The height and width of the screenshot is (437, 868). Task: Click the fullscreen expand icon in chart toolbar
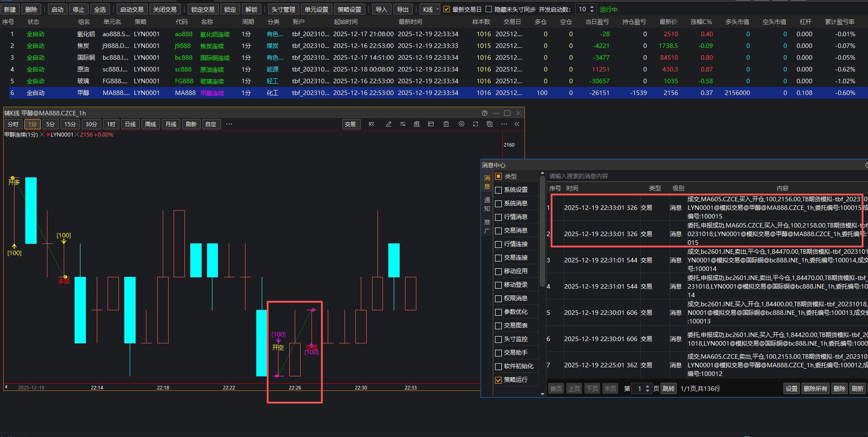click(x=476, y=124)
